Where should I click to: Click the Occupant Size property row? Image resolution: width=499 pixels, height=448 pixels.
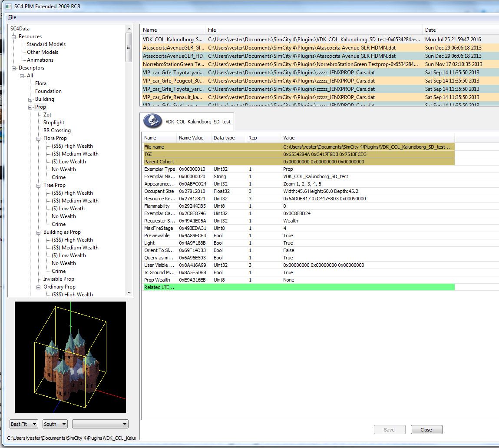[x=299, y=191]
